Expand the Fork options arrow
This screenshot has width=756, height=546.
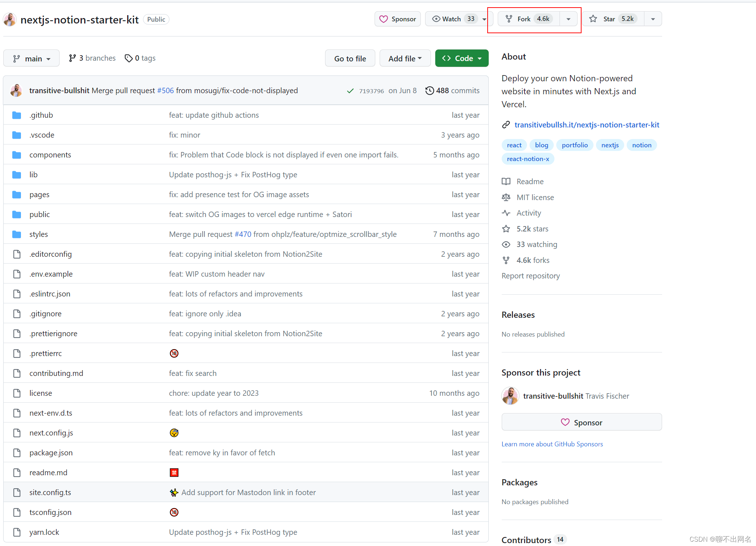569,19
